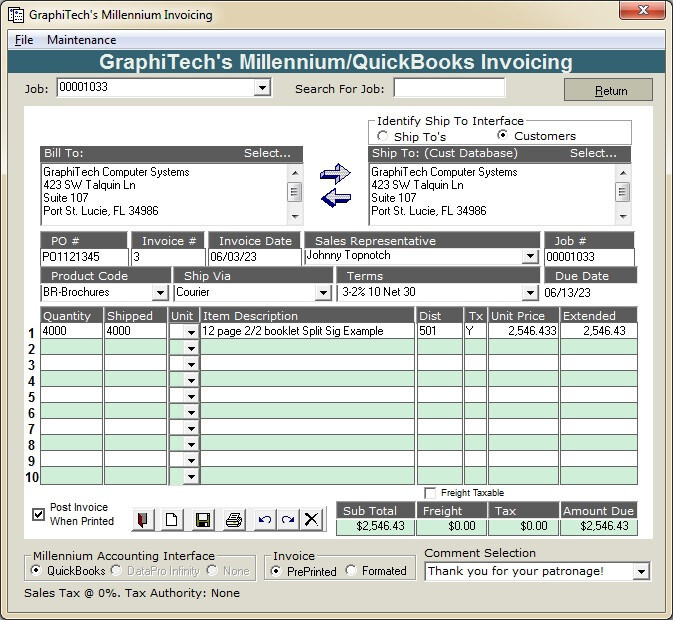Open the Unit dropdown in line 2
The width and height of the screenshot is (673, 620).
click(191, 348)
